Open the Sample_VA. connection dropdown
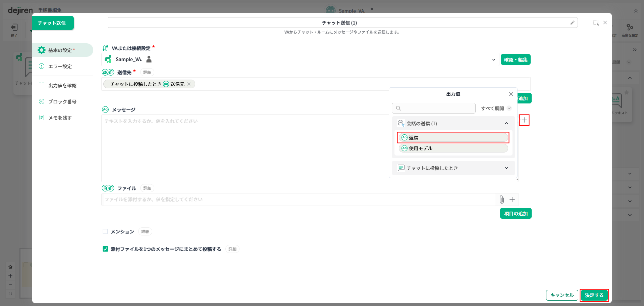The height and width of the screenshot is (306, 644). 493,60
